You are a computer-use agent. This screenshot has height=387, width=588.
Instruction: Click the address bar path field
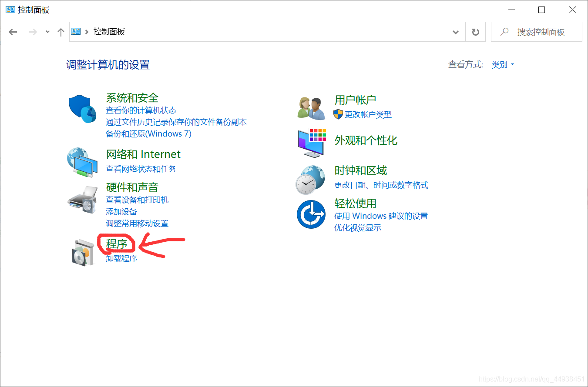point(267,32)
